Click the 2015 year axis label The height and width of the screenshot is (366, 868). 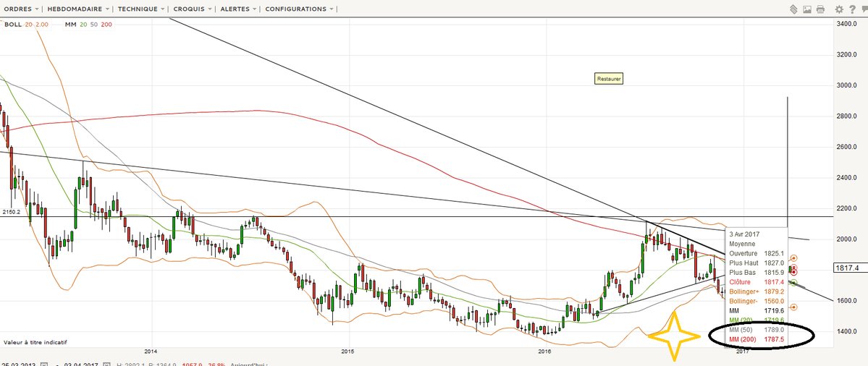pyautogui.click(x=347, y=351)
